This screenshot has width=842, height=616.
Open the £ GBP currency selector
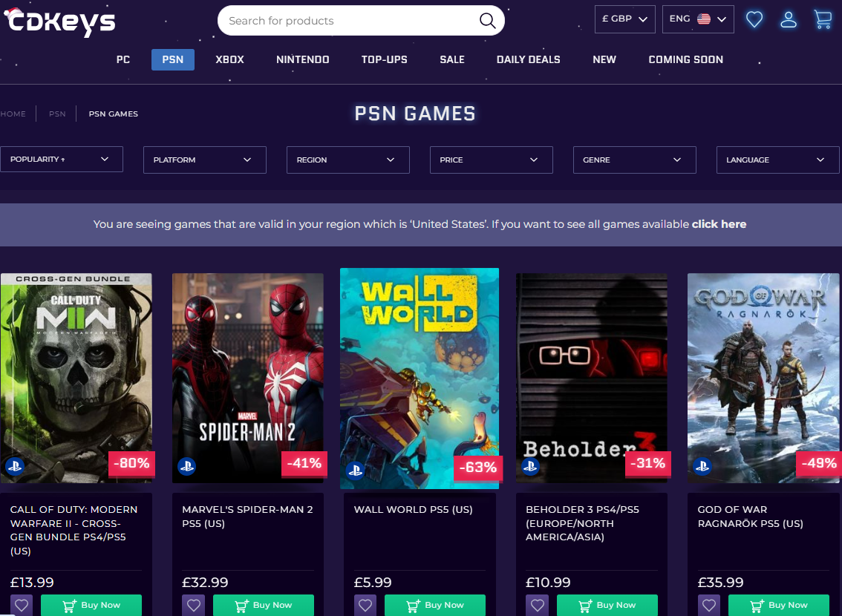(x=625, y=19)
